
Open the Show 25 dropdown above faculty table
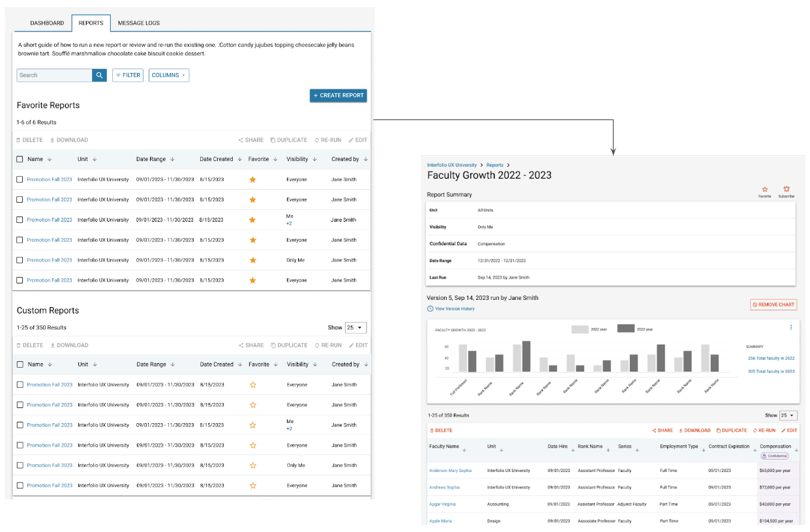[x=788, y=415]
